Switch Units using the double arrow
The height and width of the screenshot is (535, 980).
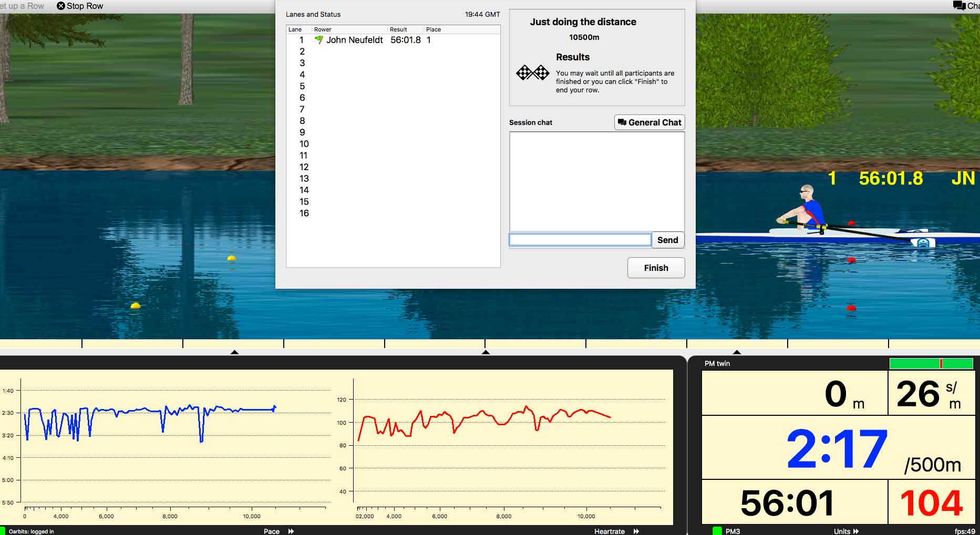tap(856, 531)
